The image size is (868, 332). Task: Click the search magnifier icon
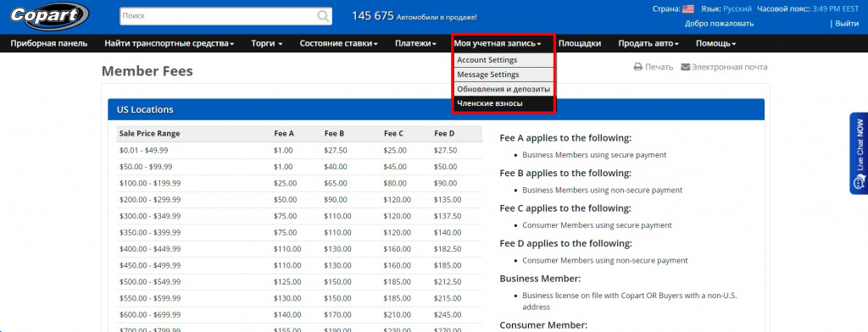(323, 16)
